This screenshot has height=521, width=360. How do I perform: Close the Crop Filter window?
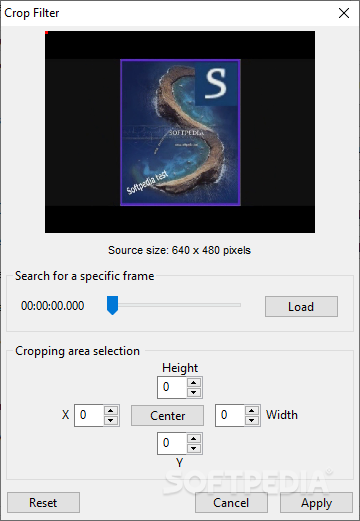click(344, 13)
